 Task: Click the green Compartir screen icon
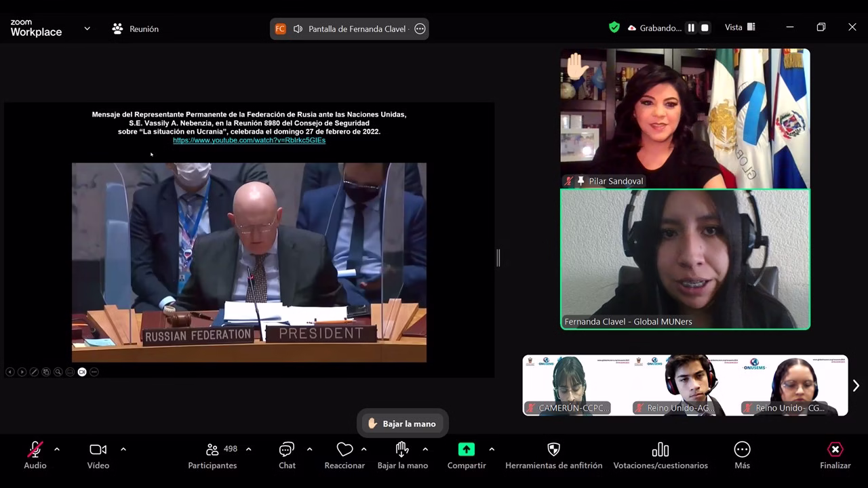(x=467, y=450)
